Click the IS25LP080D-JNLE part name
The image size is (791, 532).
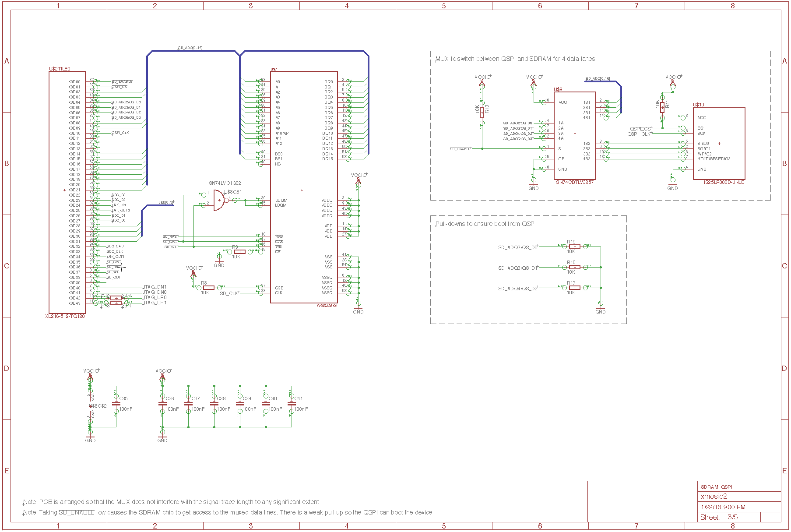coord(724,182)
